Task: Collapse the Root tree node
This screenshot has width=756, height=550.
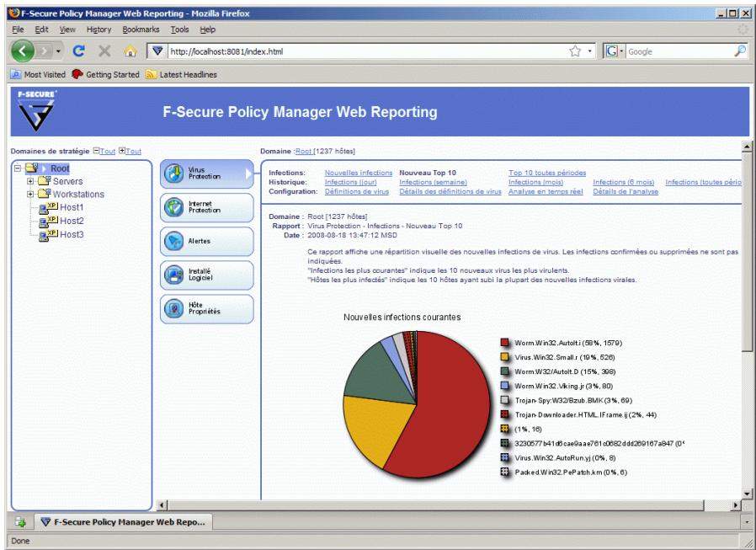Action: tap(18, 168)
